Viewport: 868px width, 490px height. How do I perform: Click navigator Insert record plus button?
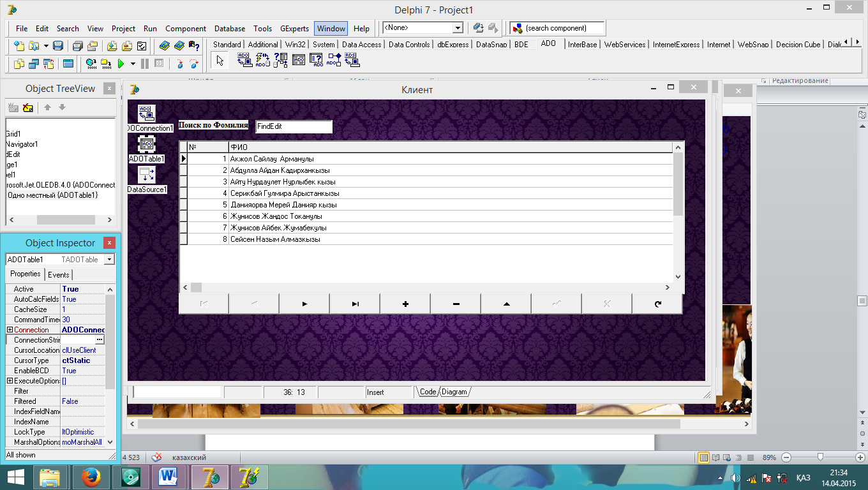click(x=405, y=304)
